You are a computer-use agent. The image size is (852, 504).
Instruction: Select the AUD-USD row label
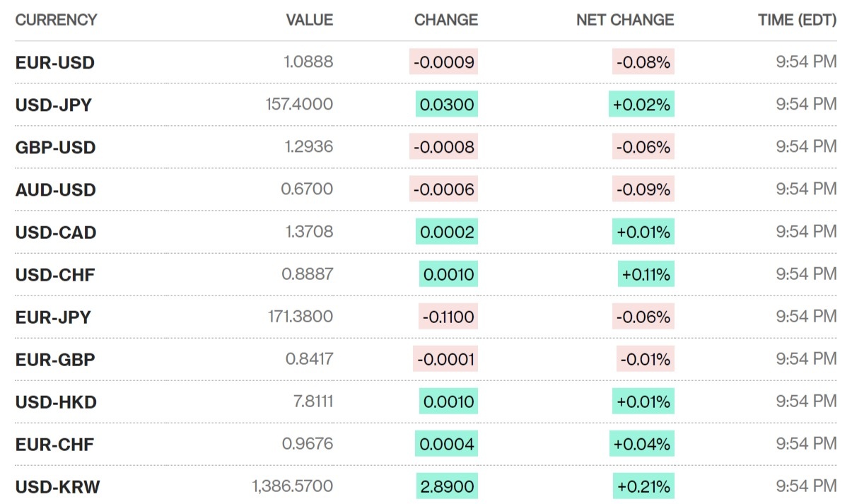click(x=55, y=189)
